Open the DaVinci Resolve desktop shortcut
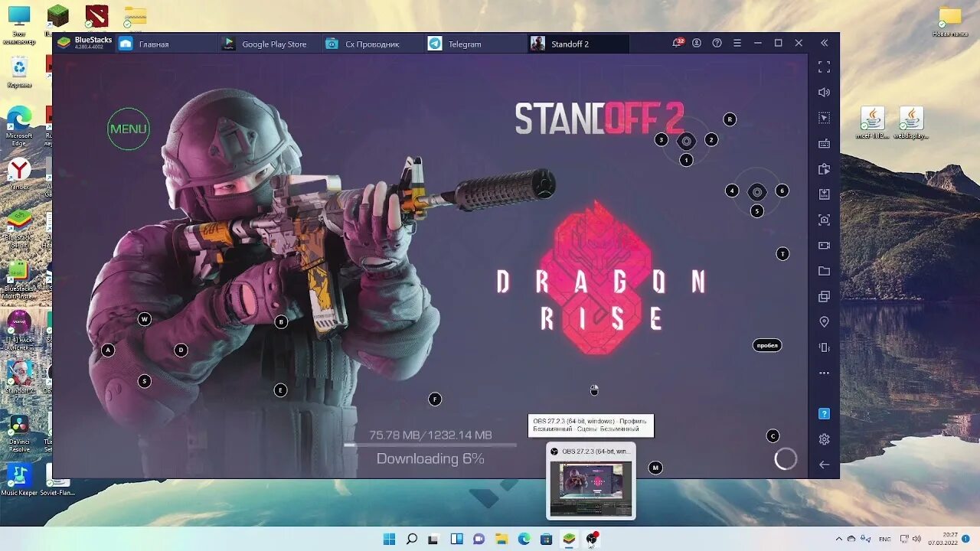This screenshot has height=551, width=980. (19, 432)
